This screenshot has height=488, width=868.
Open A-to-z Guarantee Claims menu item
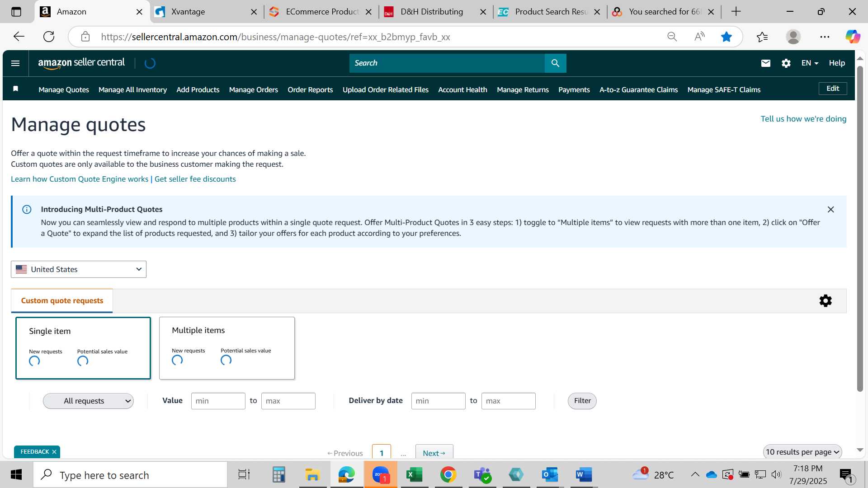point(638,89)
